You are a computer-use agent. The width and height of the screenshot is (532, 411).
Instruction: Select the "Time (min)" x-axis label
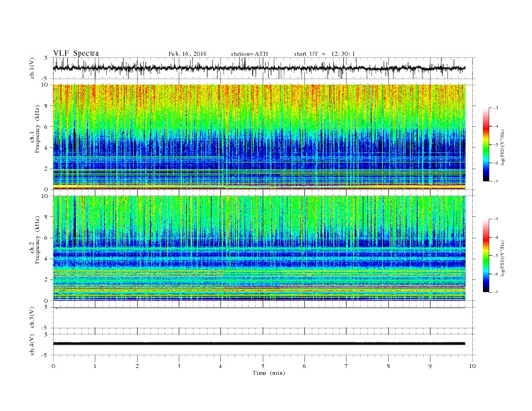[x=269, y=373]
